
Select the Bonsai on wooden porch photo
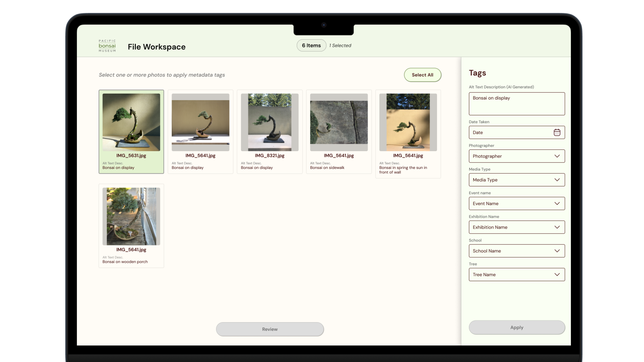(x=131, y=217)
